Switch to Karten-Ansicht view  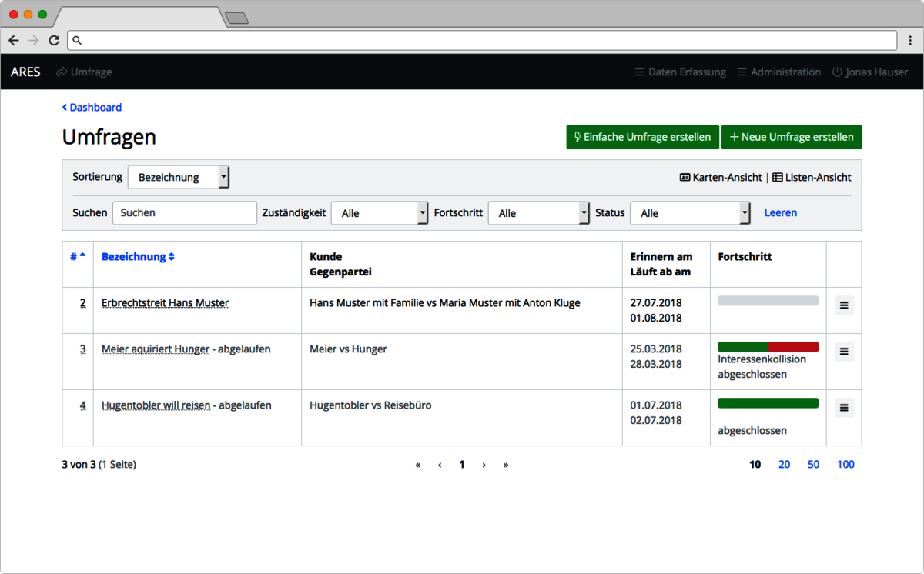(721, 177)
